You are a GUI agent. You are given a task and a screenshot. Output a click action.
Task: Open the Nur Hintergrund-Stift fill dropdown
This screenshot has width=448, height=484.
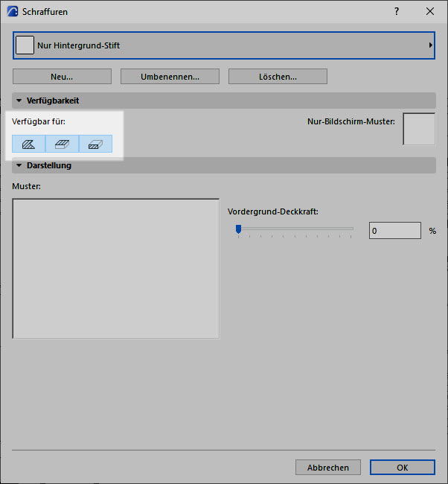224,45
